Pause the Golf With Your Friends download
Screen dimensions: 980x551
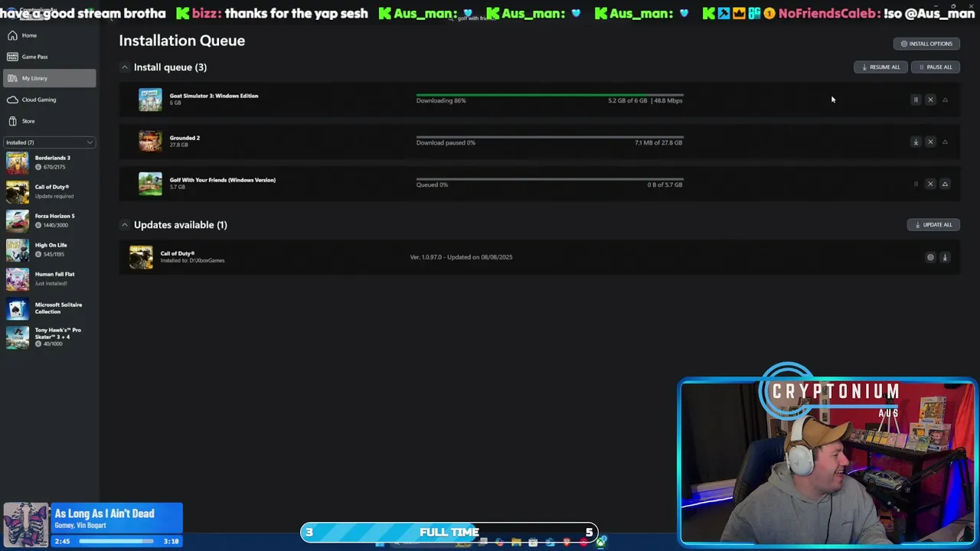pos(916,184)
